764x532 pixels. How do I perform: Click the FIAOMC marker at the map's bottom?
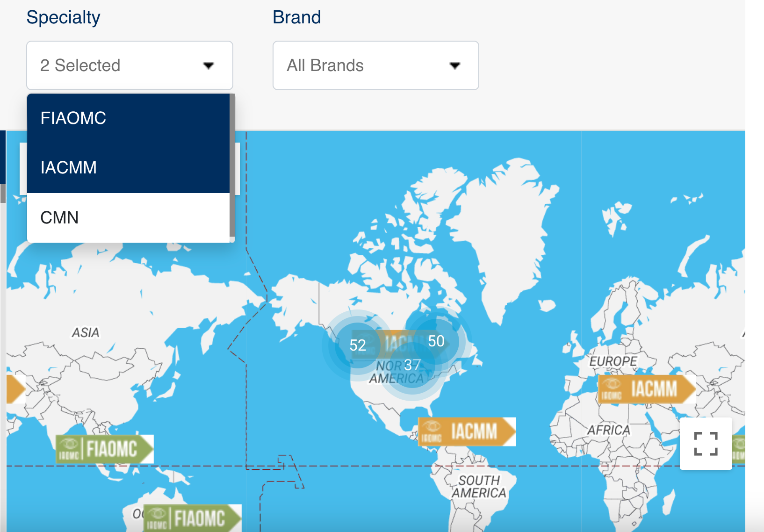click(x=193, y=518)
